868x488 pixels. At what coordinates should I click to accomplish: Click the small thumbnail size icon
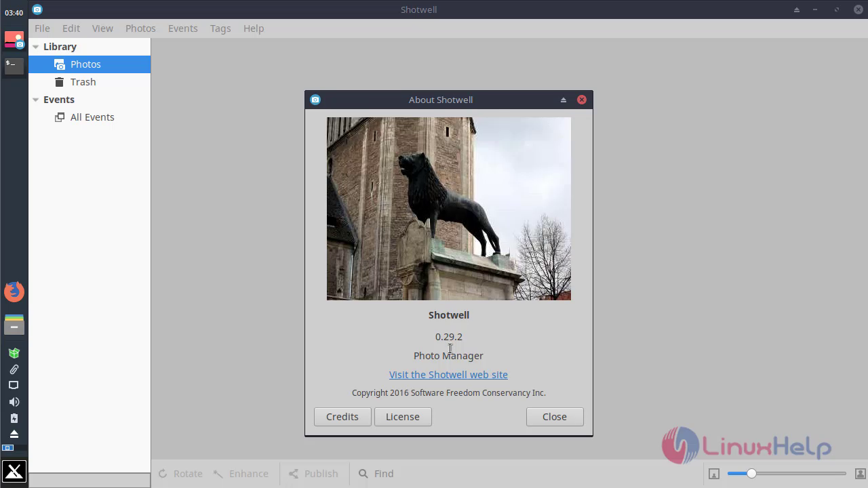714,474
